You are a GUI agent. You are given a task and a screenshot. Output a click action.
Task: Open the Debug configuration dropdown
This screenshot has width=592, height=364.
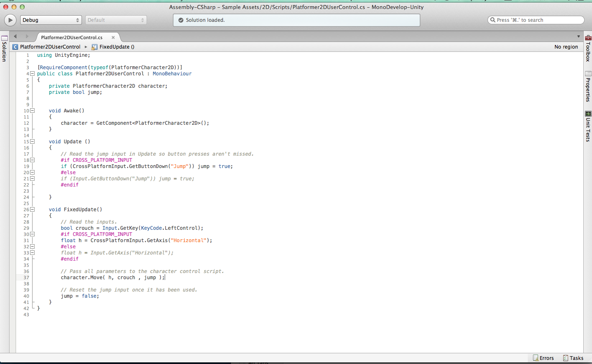point(51,20)
